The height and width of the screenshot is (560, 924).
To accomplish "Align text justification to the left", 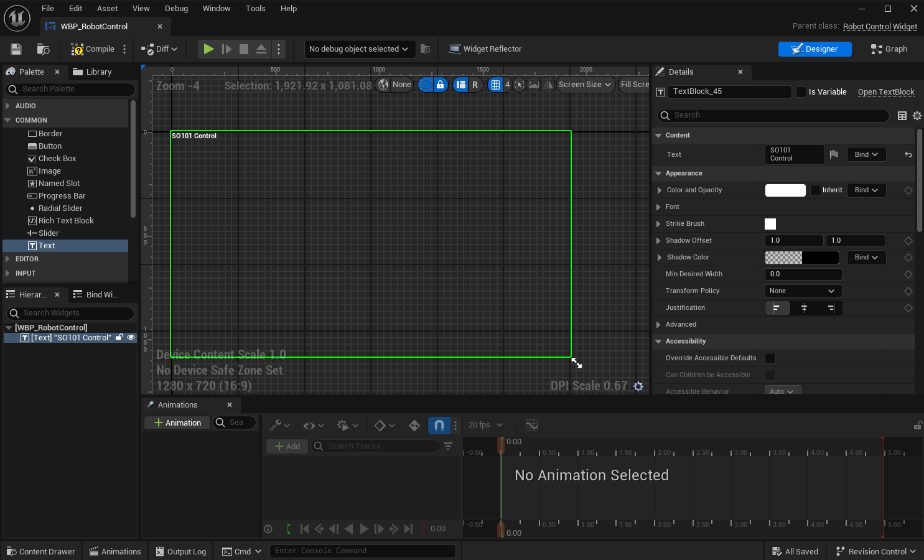I will click(777, 308).
